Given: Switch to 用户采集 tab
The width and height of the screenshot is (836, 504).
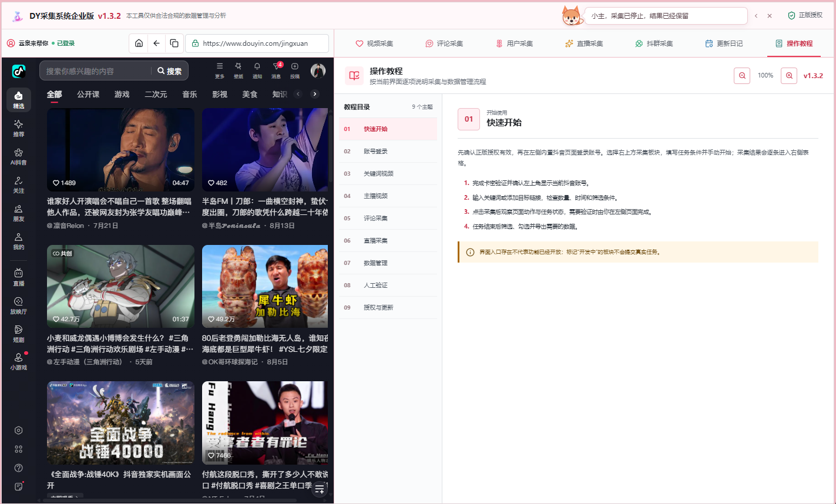Looking at the screenshot, I should 515,43.
